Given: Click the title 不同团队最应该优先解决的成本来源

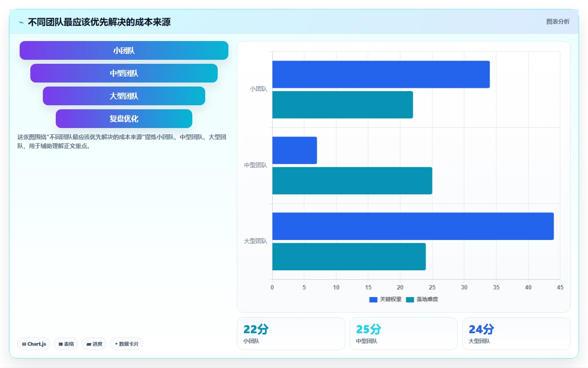Looking at the screenshot, I should tap(99, 22).
